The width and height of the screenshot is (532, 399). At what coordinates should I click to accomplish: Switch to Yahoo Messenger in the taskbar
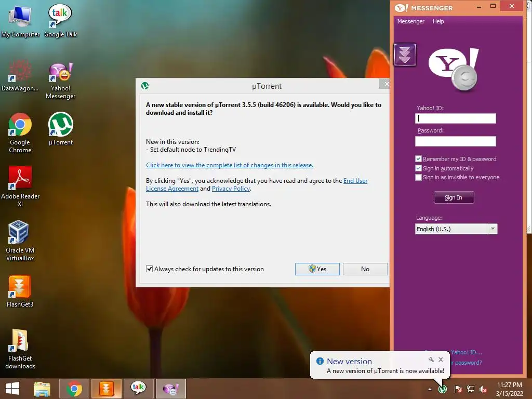pyautogui.click(x=170, y=389)
